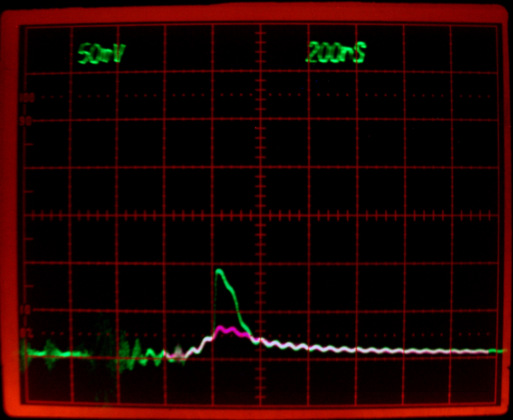Click the 50mV vertical scale readout

pos(101,54)
